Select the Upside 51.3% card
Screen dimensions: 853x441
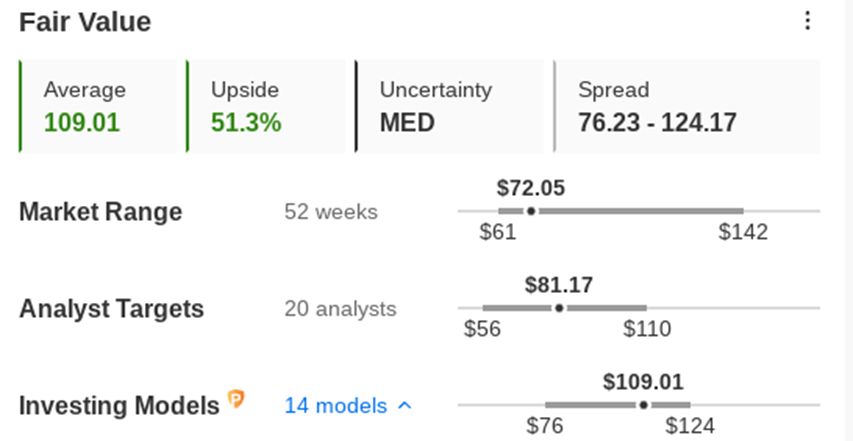(265, 106)
